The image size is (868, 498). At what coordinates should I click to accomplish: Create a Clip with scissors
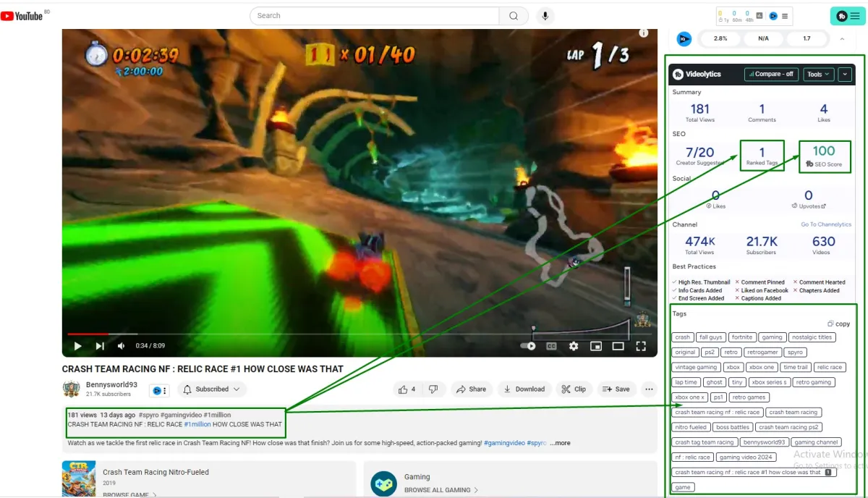574,389
